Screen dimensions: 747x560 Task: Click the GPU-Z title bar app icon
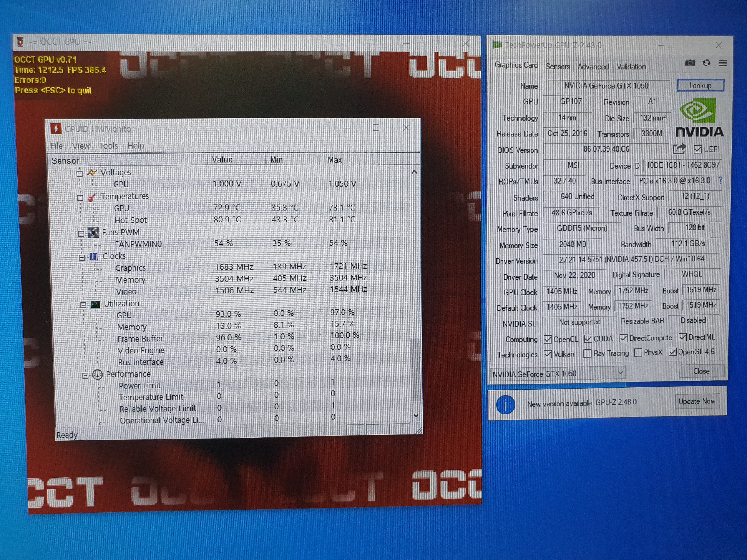click(497, 45)
